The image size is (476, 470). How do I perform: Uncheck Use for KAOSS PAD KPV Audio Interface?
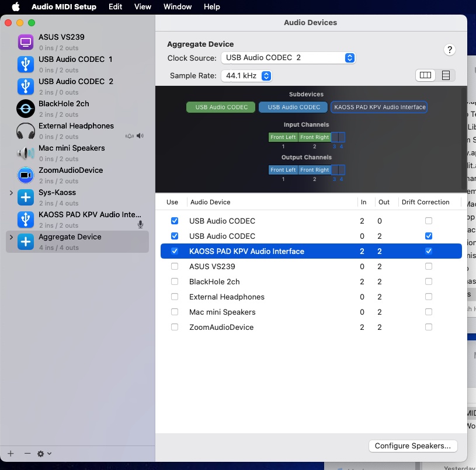pos(175,251)
